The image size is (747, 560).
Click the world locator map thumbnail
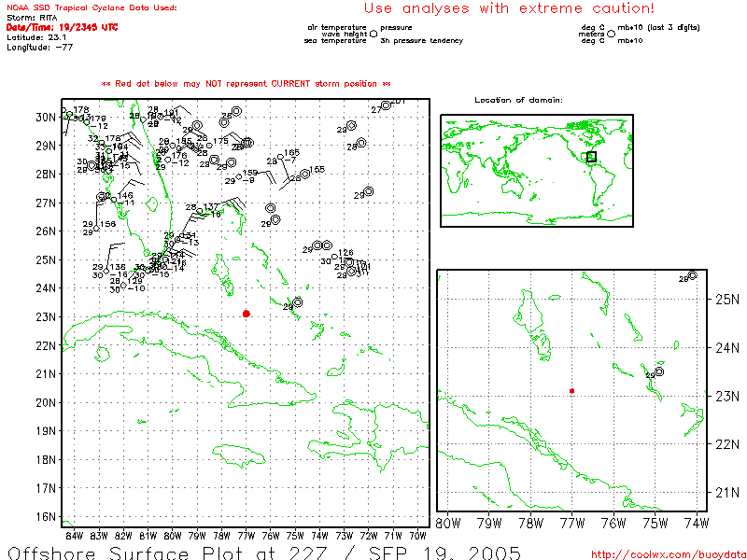point(536,170)
